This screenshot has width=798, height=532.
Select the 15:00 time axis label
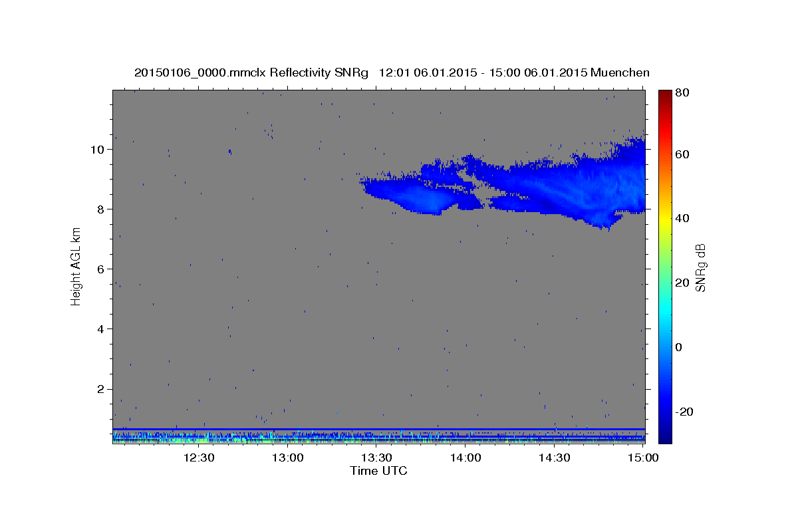click(x=642, y=458)
